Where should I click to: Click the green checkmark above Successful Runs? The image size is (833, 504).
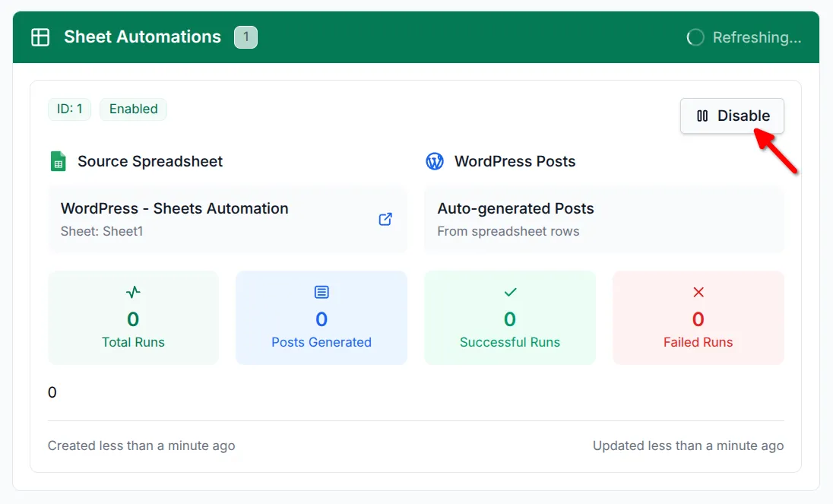509,292
